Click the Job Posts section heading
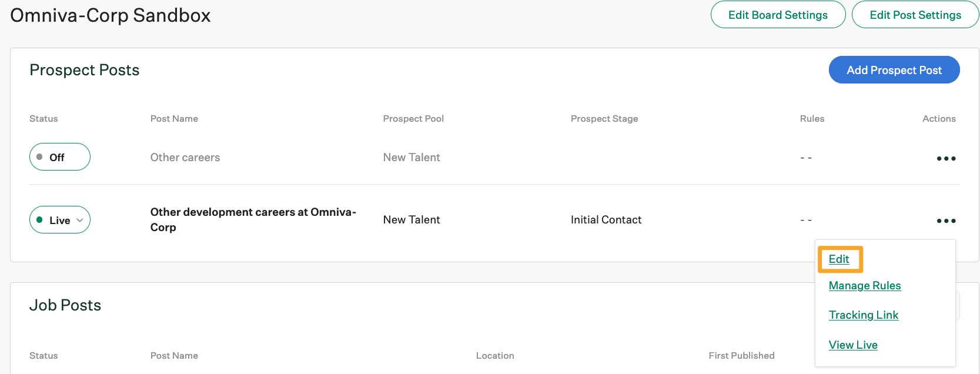The image size is (980, 374). coord(65,305)
